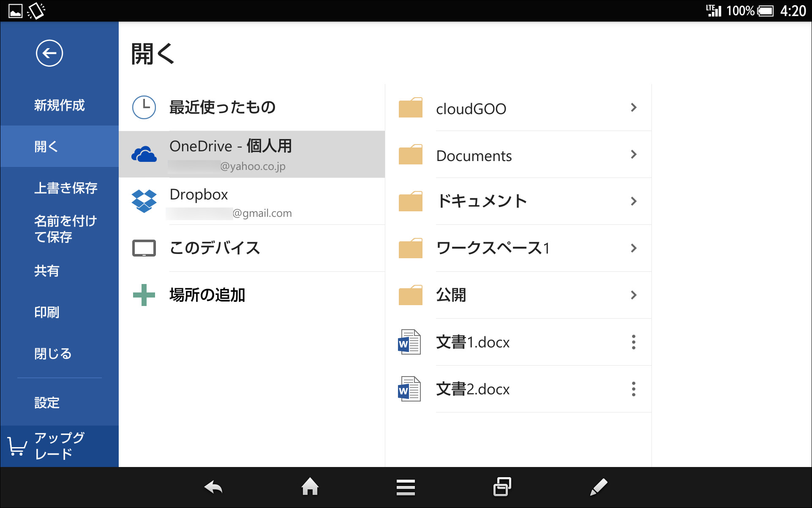812x508 pixels.
Task: Click the 場所の追加 plus icon
Action: [144, 295]
